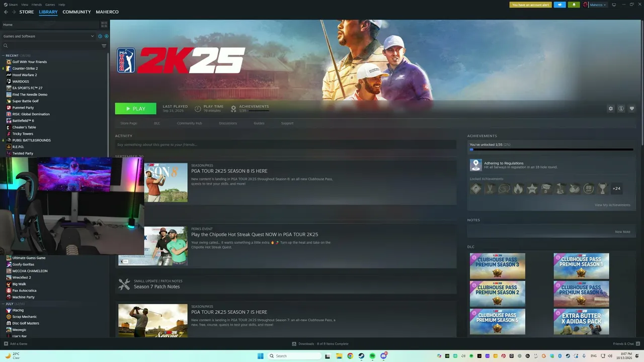The width and height of the screenshot is (644, 362).
Task: Click View My Achievements link
Action: tap(612, 205)
